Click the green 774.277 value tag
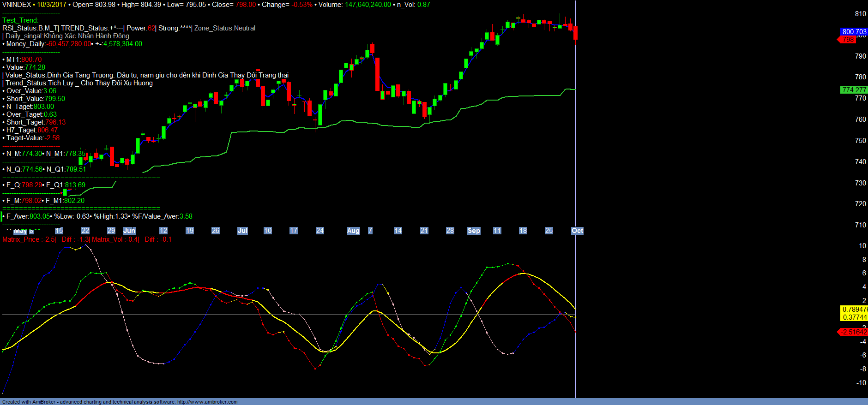This screenshot has height=405, width=868. [854, 90]
